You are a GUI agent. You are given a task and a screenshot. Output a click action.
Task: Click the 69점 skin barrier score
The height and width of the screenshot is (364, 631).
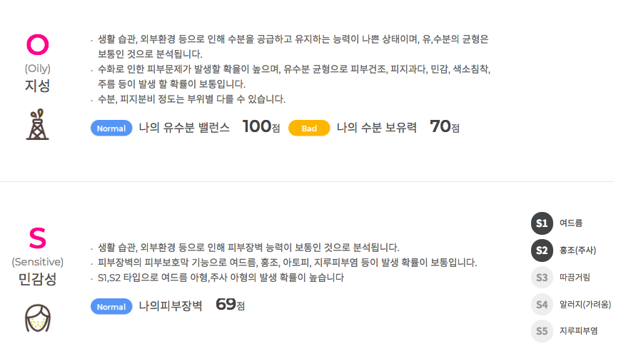231,305
